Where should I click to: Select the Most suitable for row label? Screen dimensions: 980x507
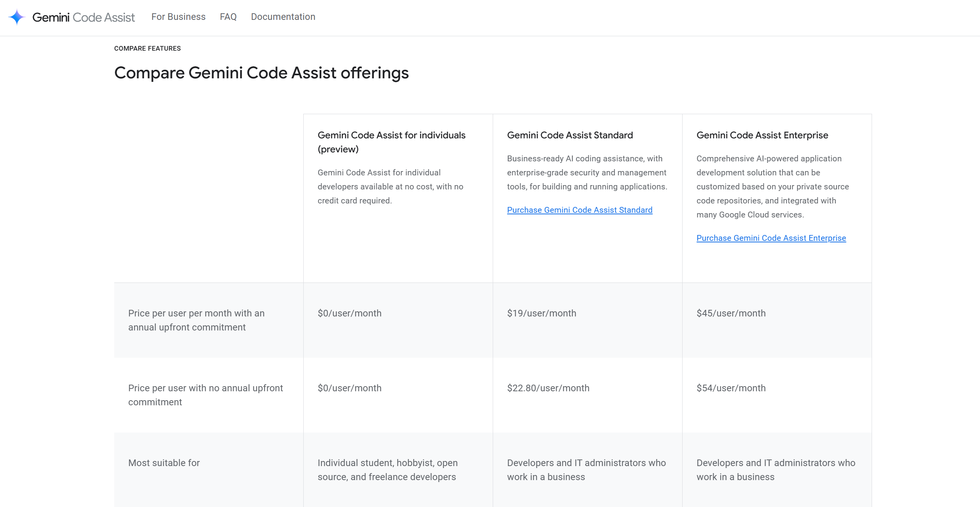(x=164, y=463)
